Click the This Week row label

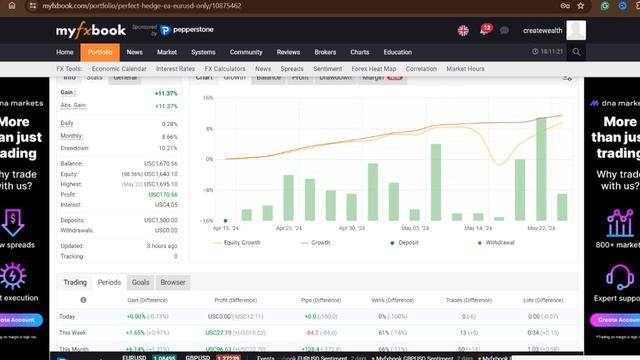point(72,333)
